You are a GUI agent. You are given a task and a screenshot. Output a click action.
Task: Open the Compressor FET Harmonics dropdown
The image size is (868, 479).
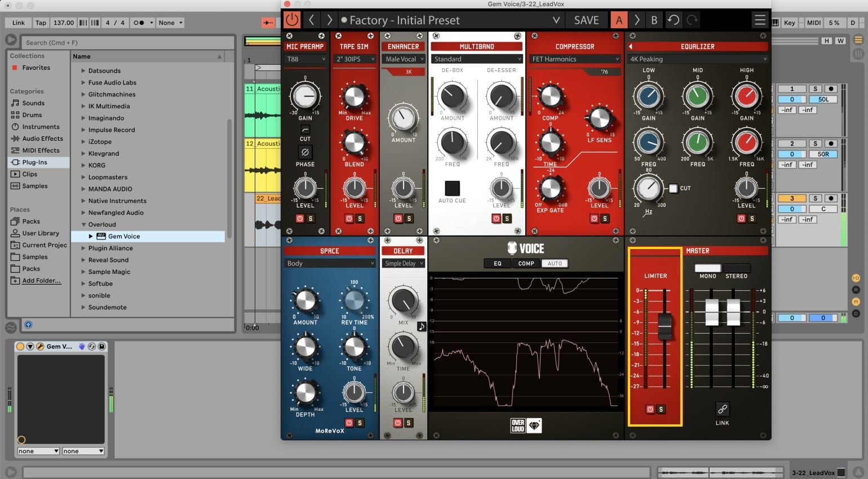575,59
